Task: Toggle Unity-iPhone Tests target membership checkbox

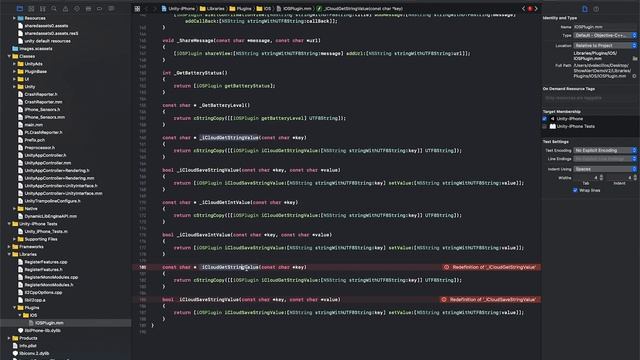Action: point(544,127)
